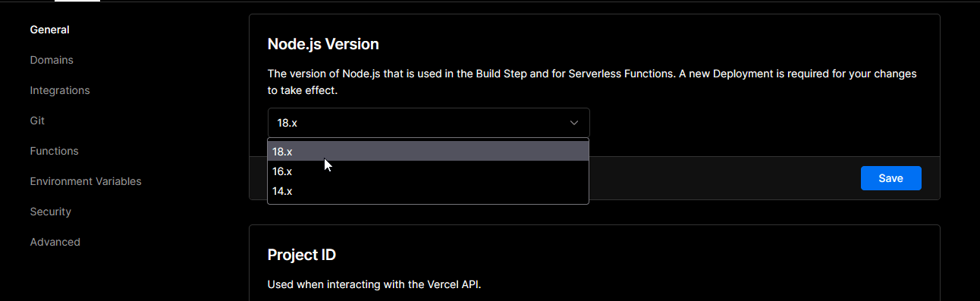
Task: Open the Integrations settings page
Action: pos(60,90)
